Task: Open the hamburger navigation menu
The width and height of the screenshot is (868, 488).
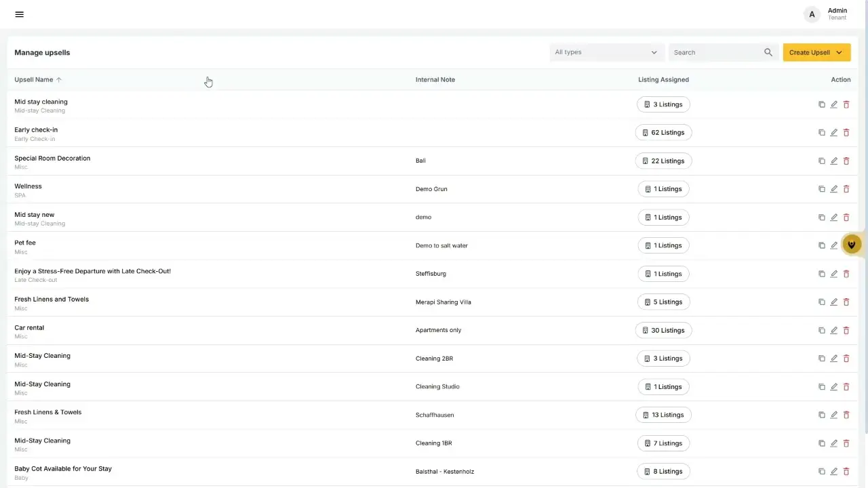Action: point(19,14)
